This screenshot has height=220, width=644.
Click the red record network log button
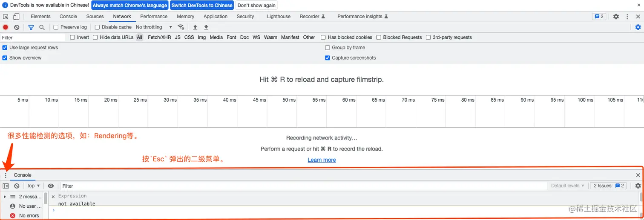tap(6, 27)
